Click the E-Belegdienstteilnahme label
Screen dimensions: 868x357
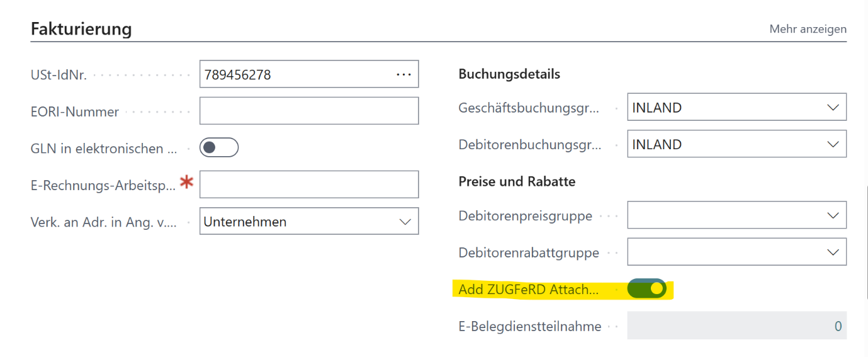(x=530, y=326)
